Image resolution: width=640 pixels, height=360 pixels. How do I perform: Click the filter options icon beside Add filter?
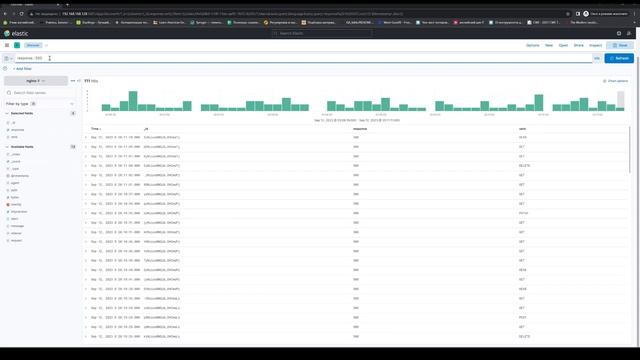(5, 69)
